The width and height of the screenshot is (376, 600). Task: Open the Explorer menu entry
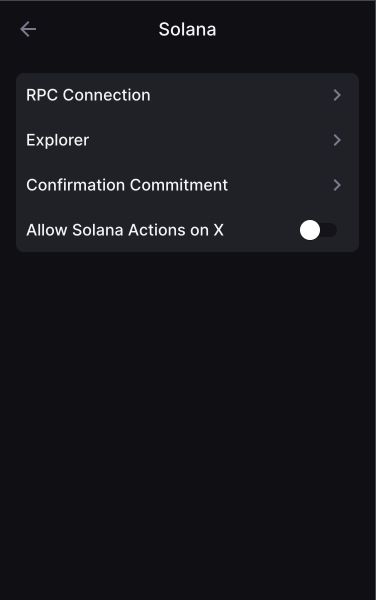(187, 140)
